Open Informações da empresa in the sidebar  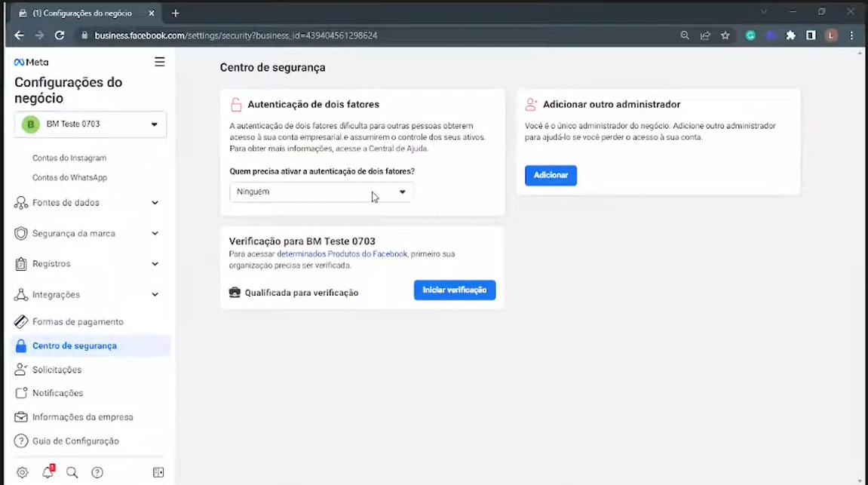tap(82, 417)
